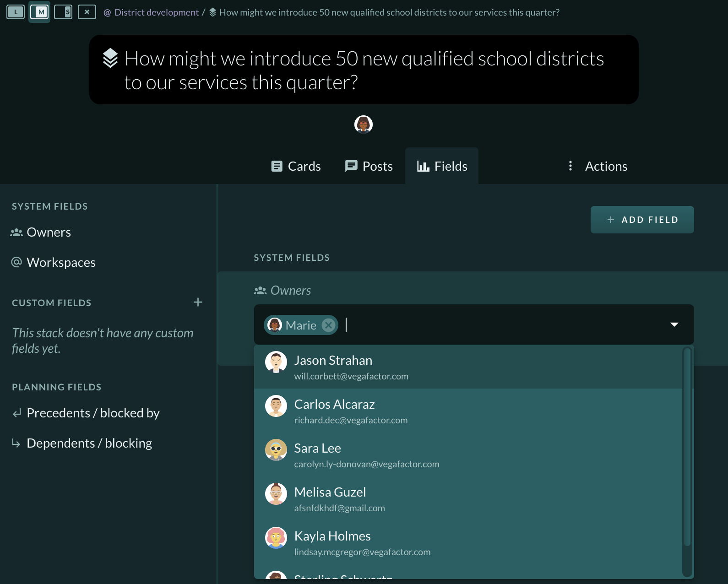Switch to the M panel size icon

click(x=39, y=12)
